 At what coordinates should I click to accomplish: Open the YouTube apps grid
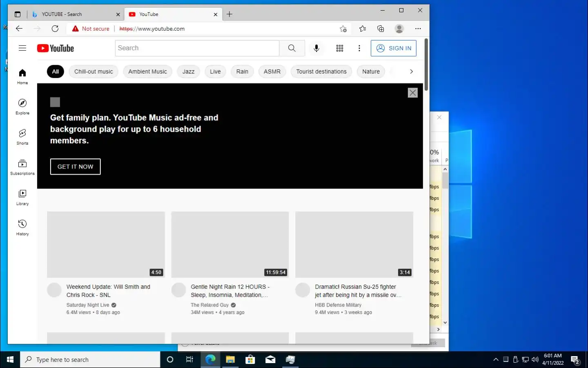click(340, 48)
